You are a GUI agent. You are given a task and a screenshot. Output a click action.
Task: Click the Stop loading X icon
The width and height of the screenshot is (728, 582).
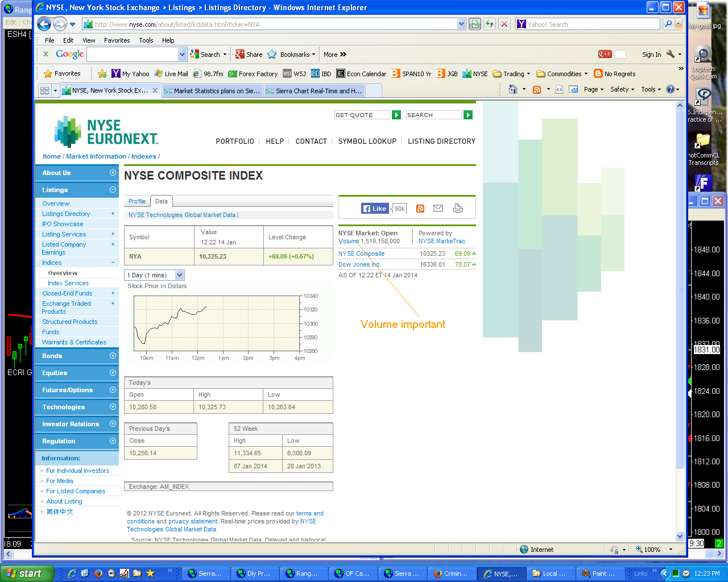click(504, 24)
